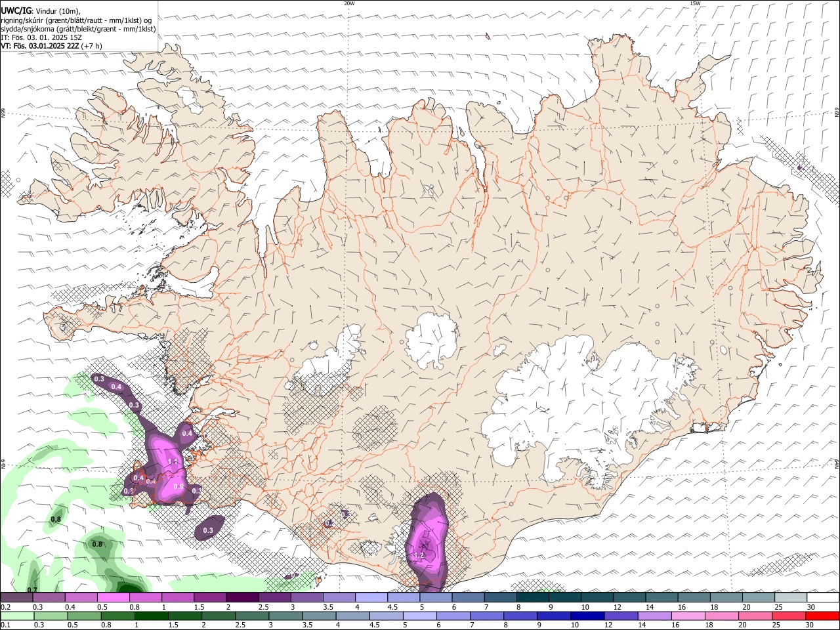
Task: Click the 'slydda/snjókoma' legend description line
Action: click(78, 29)
